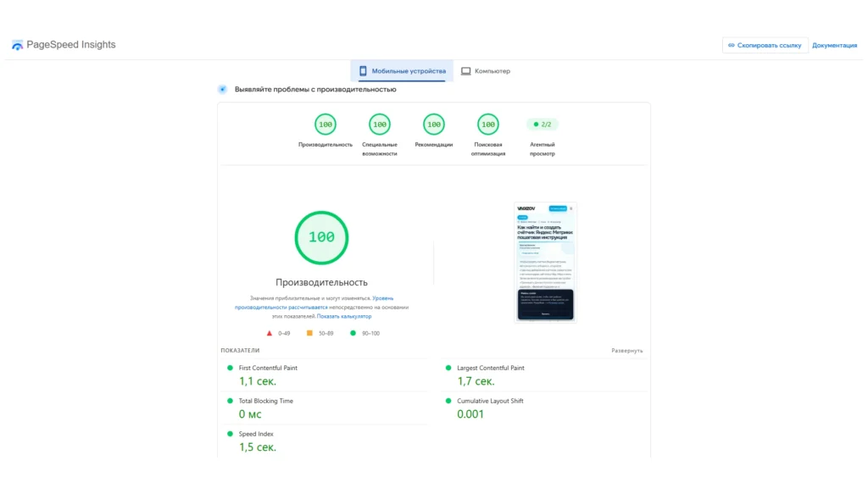Click the large 100 performance gauge

tap(321, 237)
